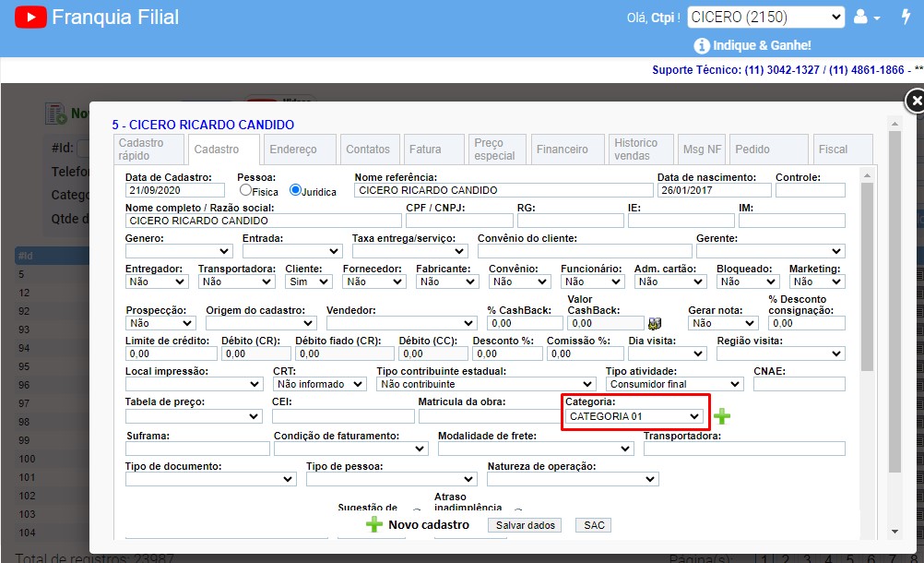Viewport: 924px width, 563px height.
Task: Click the SAC button
Action: point(594,525)
